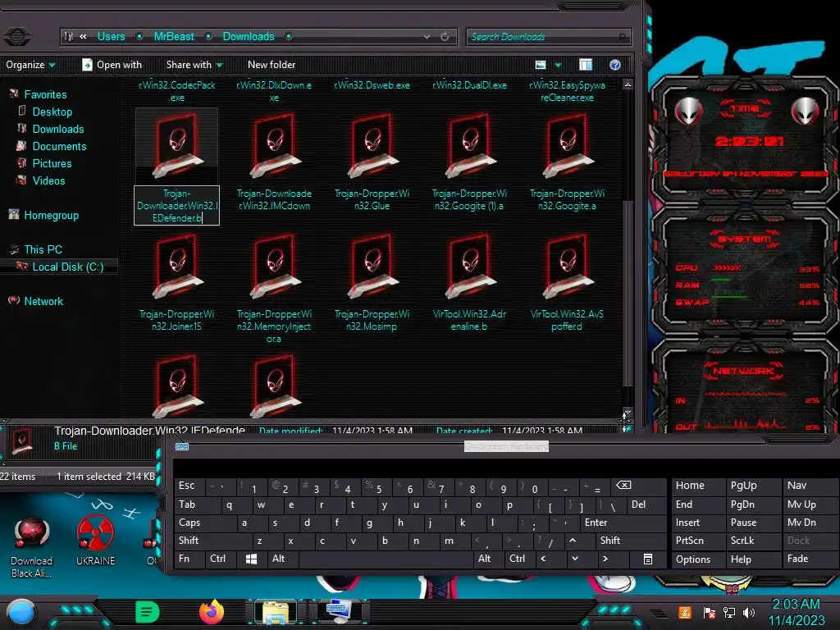
Task: Open Explorer help icon
Action: (x=615, y=65)
